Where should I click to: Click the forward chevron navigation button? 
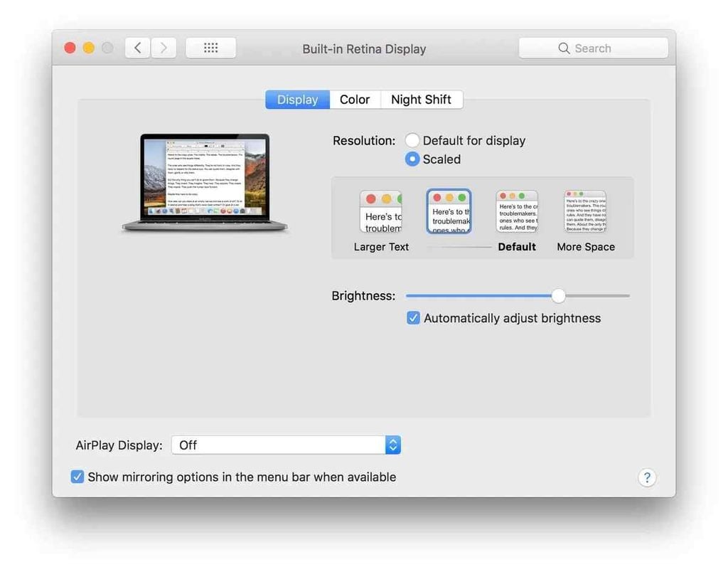click(x=164, y=48)
